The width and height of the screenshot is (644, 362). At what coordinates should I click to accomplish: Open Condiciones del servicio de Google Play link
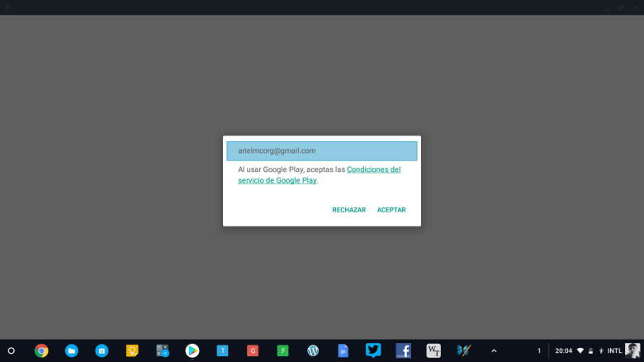coord(320,175)
